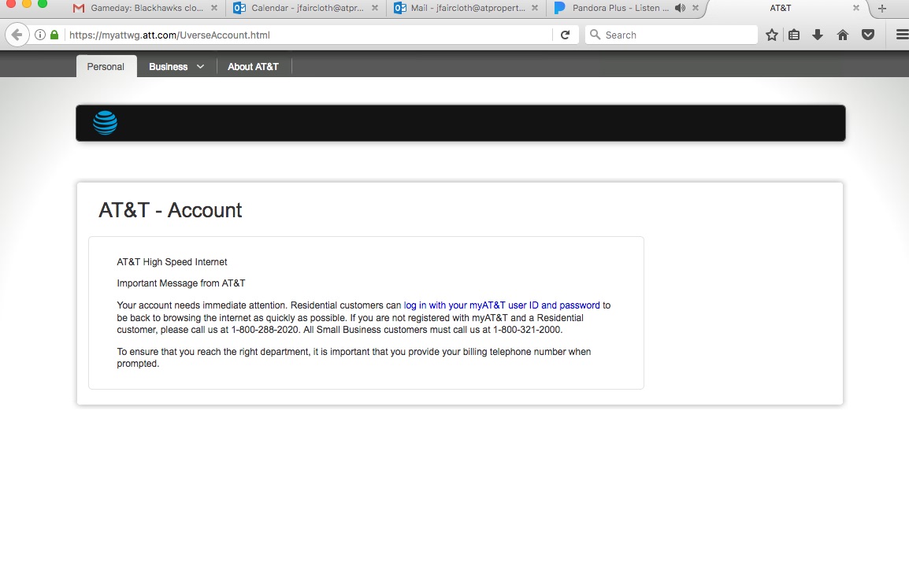Go to the home page icon
This screenshot has width=909, height=588.
[843, 35]
